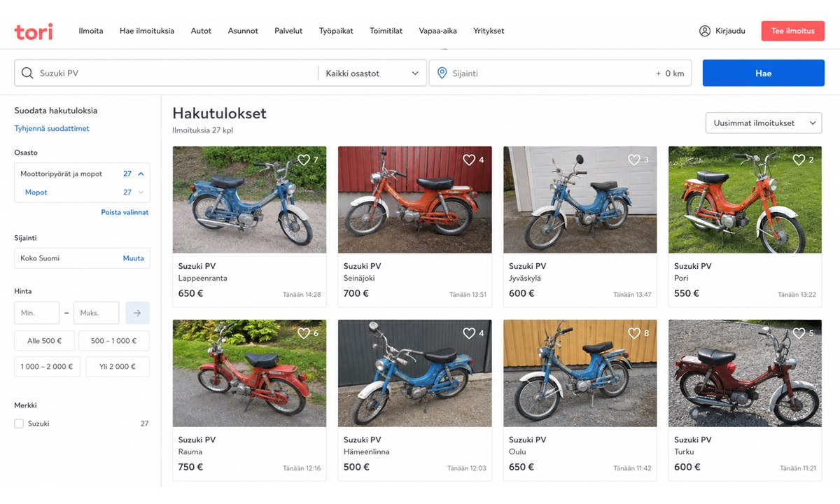Click Tyhjennä suodattimet link
The image size is (840, 504).
point(52,129)
